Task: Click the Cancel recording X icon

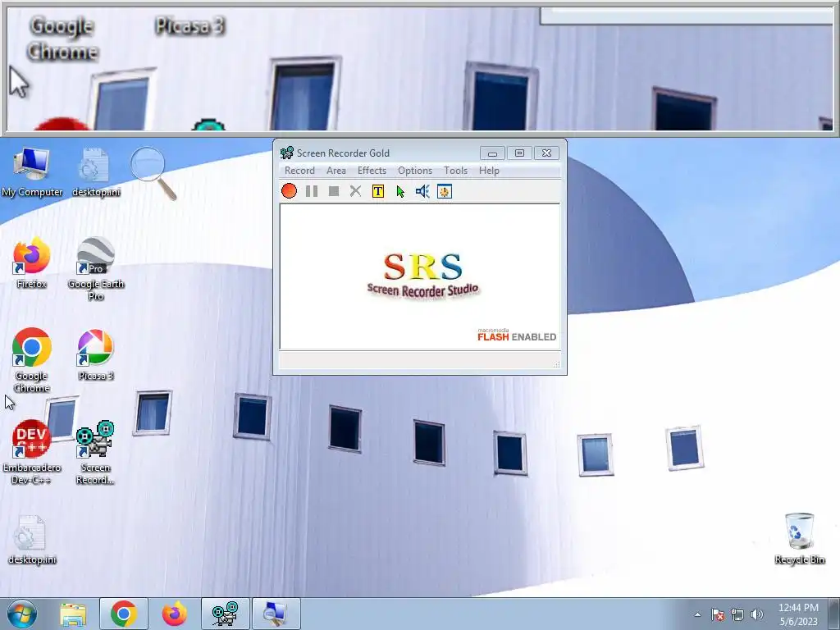Action: click(x=355, y=191)
